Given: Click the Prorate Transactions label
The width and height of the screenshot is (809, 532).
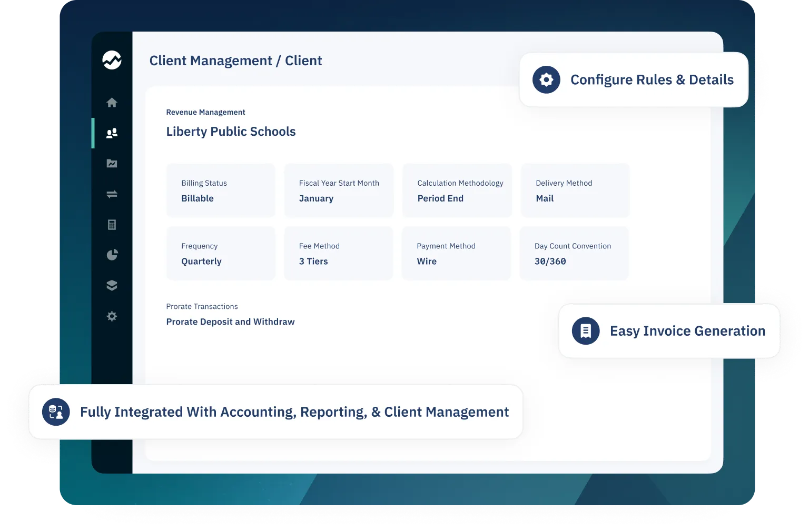Looking at the screenshot, I should click(x=202, y=306).
